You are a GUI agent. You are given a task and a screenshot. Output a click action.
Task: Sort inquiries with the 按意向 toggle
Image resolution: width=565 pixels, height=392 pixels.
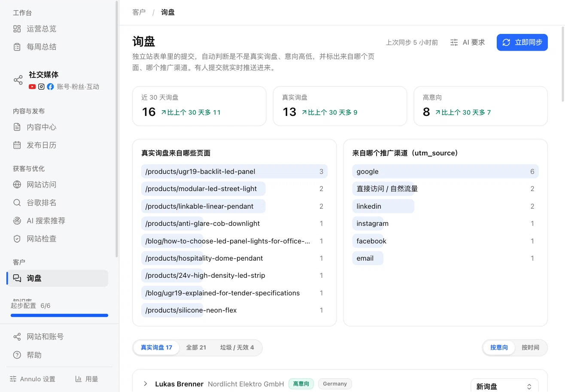(499, 347)
